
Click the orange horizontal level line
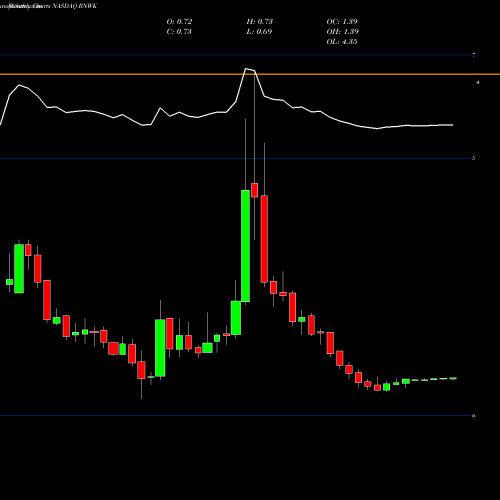pos(250,74)
